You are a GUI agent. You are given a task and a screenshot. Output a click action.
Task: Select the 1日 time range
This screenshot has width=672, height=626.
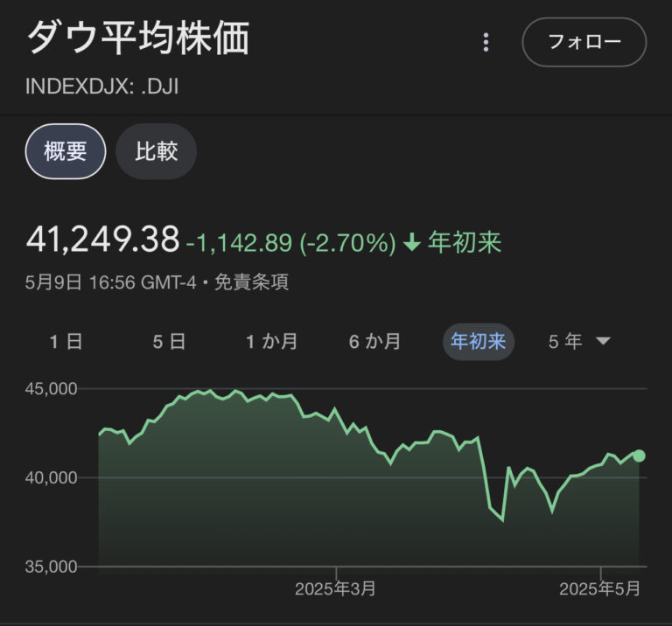[x=66, y=342]
